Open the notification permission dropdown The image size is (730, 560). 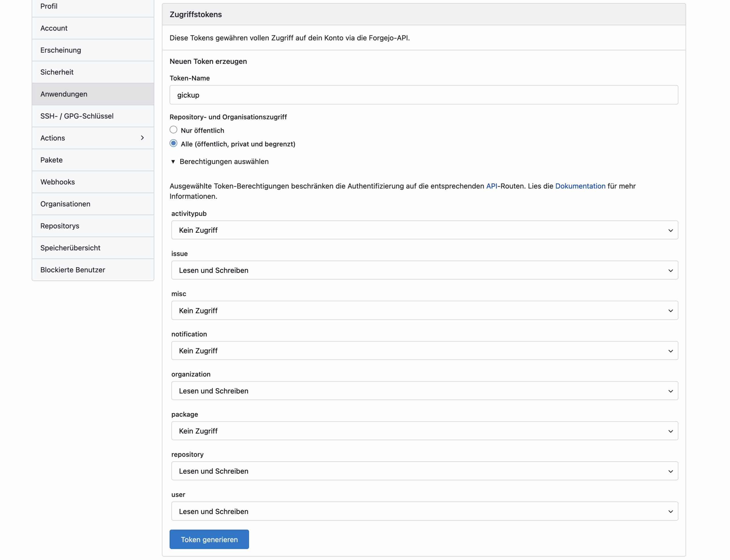coord(424,350)
